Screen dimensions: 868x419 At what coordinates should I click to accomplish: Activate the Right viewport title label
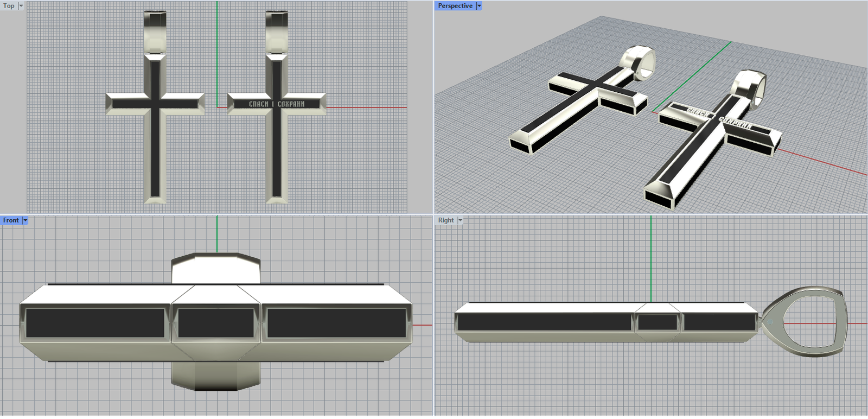click(x=446, y=220)
